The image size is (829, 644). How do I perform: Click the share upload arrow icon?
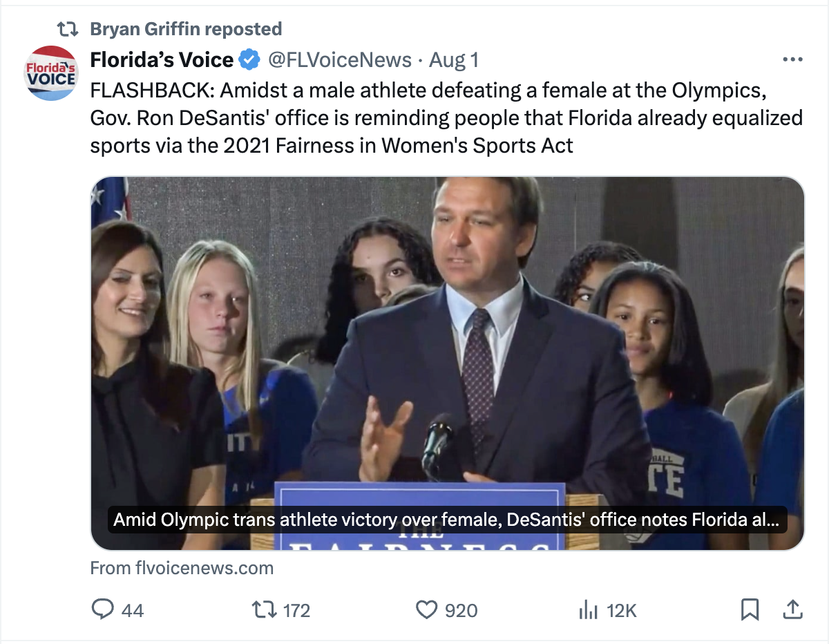791,609
